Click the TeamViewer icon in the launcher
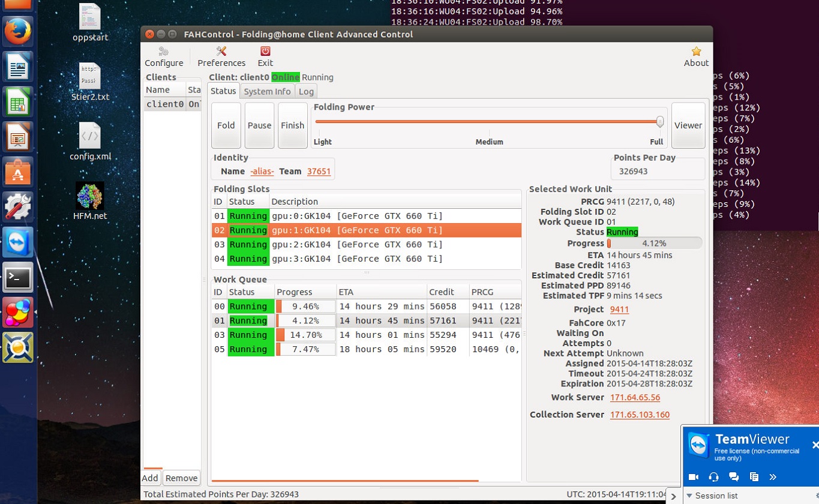 (x=18, y=242)
